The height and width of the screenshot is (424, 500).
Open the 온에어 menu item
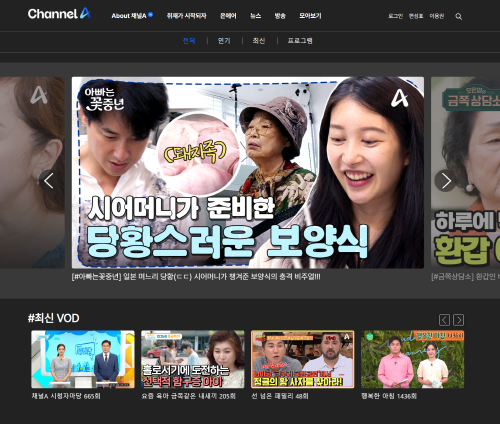pyautogui.click(x=228, y=16)
